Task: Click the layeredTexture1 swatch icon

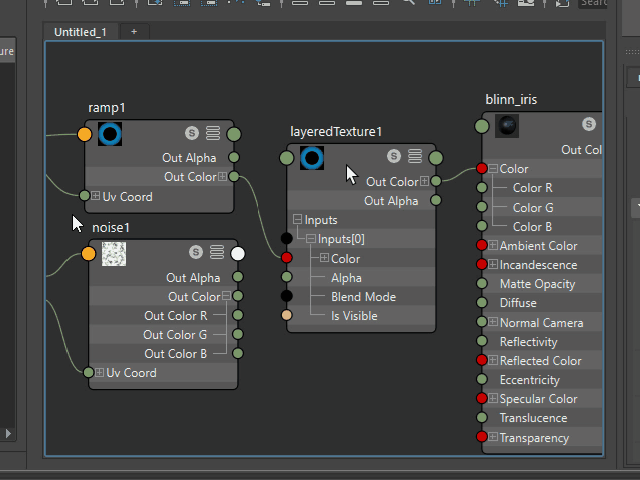Action: (x=311, y=157)
